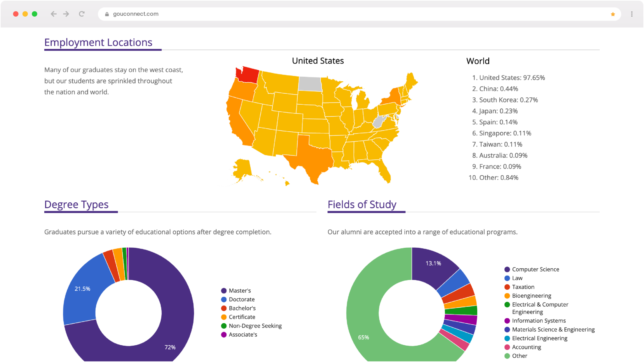Click the back navigation arrow
The image size is (644, 362).
pyautogui.click(x=53, y=14)
